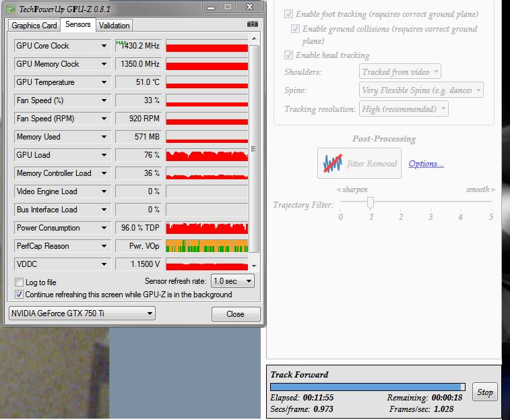Open the GPU Load sensor dropdown
The image size is (510, 420).
tap(104, 155)
